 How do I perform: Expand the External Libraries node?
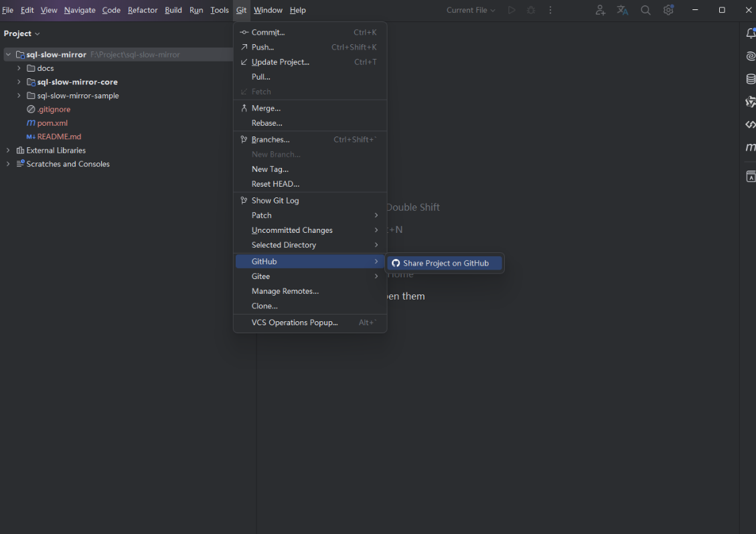coord(7,150)
